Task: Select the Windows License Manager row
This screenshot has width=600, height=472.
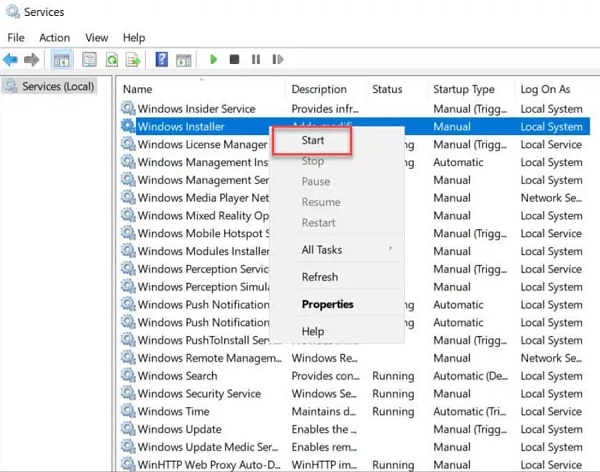Action: (x=354, y=144)
